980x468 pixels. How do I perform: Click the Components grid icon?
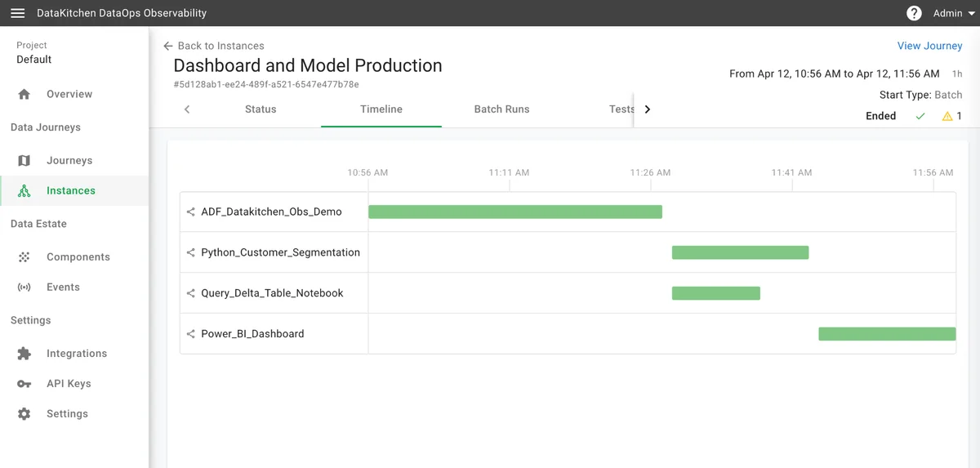(x=24, y=257)
